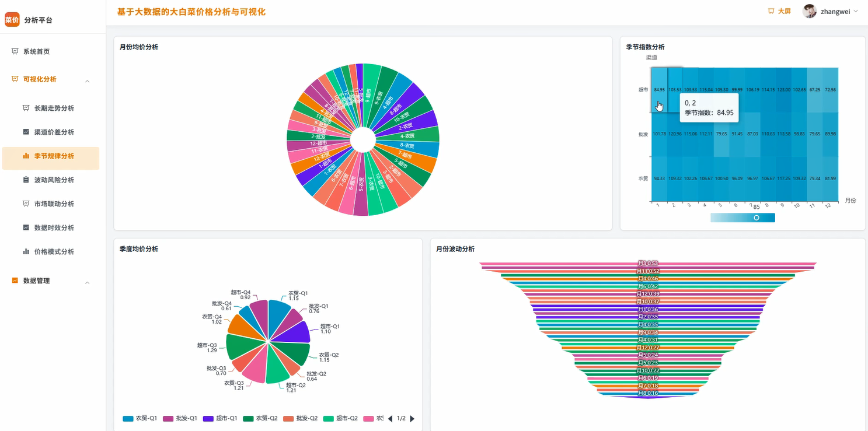Select the 8-农贸 slice in 月份均价分析

pyautogui.click(x=407, y=146)
